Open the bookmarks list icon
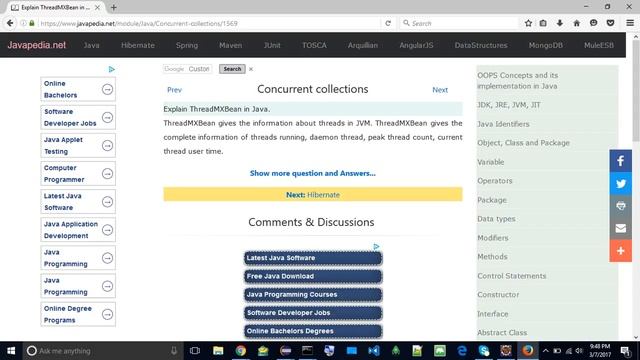 (543, 23)
